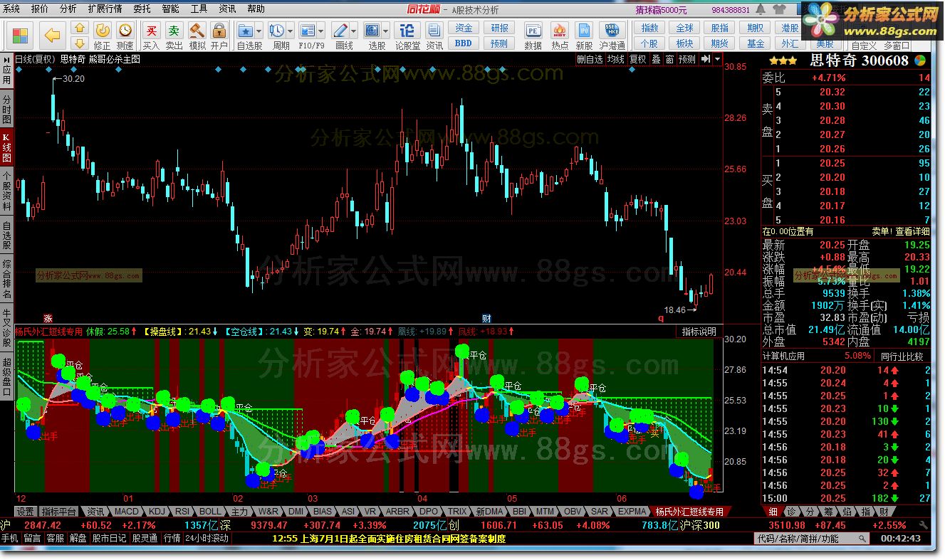Expand the 选股 dropdown arrow
Screen dimensions: 945x560
coord(386,31)
